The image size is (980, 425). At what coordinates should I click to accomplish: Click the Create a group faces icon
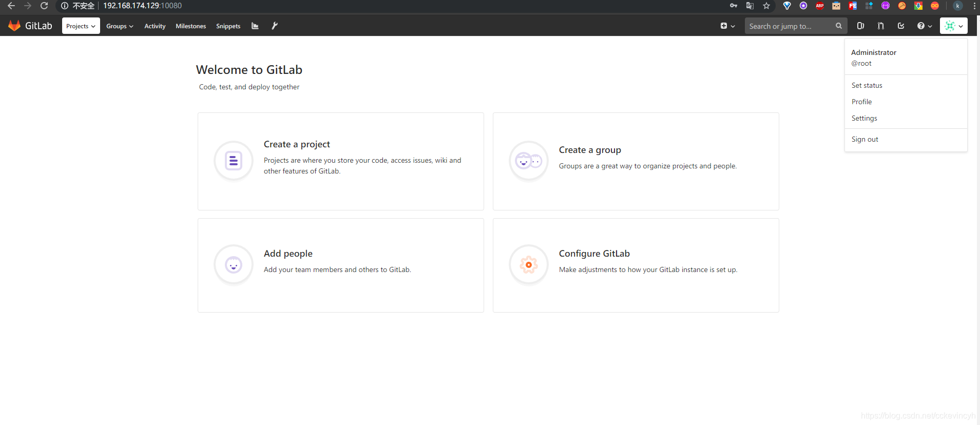529,161
